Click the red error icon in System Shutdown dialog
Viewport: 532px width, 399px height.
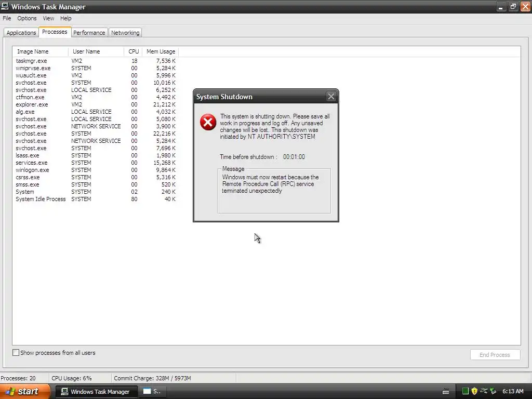coord(208,122)
